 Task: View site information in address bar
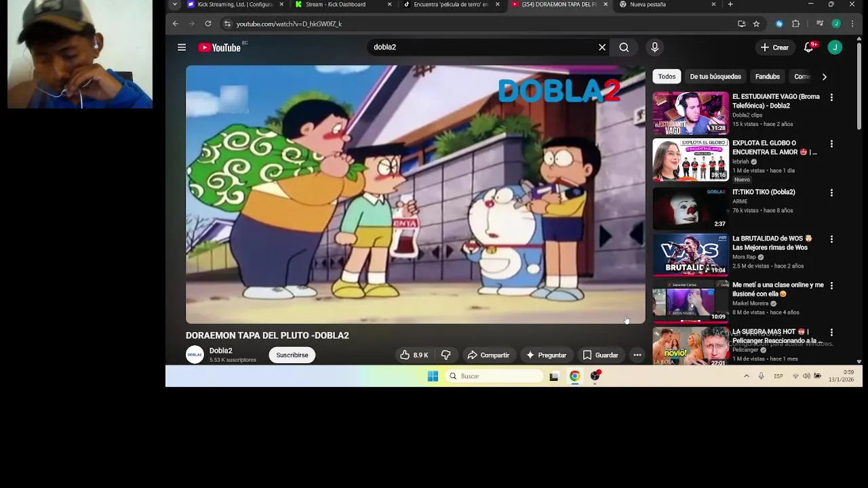[x=228, y=24]
